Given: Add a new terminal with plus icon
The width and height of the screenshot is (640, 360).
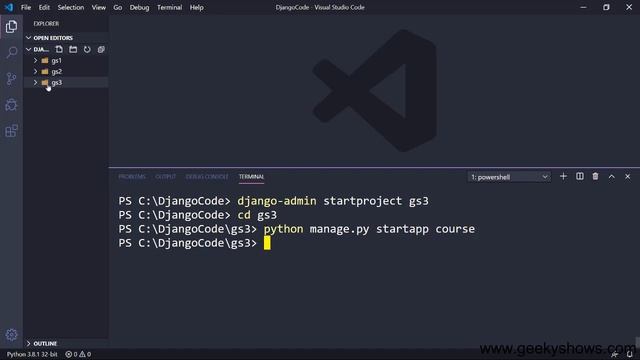Looking at the screenshot, I should point(563,176).
